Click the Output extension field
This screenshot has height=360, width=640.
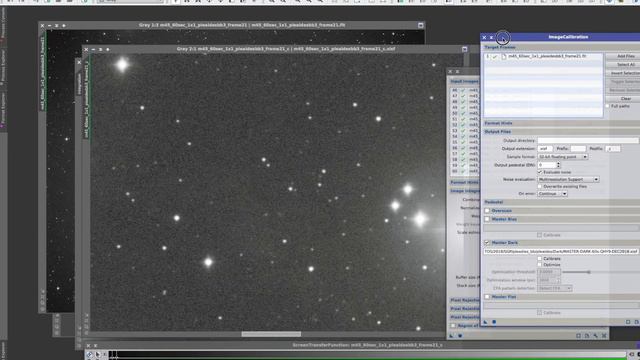(545, 149)
